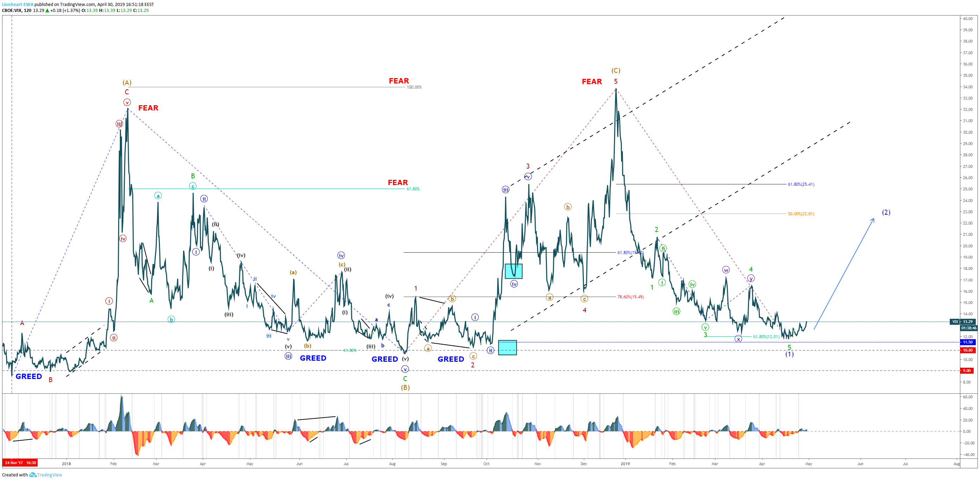Click the blue 11.50 price level tag
This screenshot has width=980, height=481.
(968, 342)
